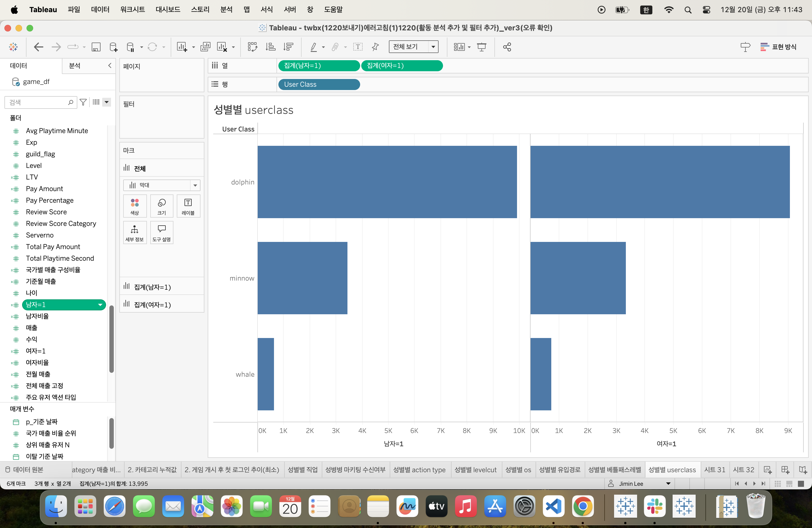Click the sort ascending icon
812x528 pixels.
click(x=270, y=47)
